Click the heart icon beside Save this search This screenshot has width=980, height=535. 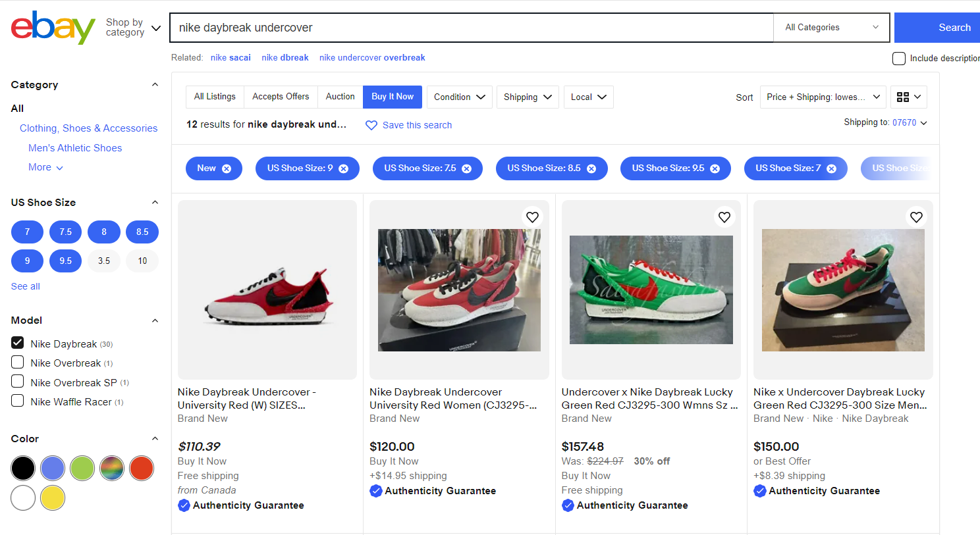tap(371, 125)
